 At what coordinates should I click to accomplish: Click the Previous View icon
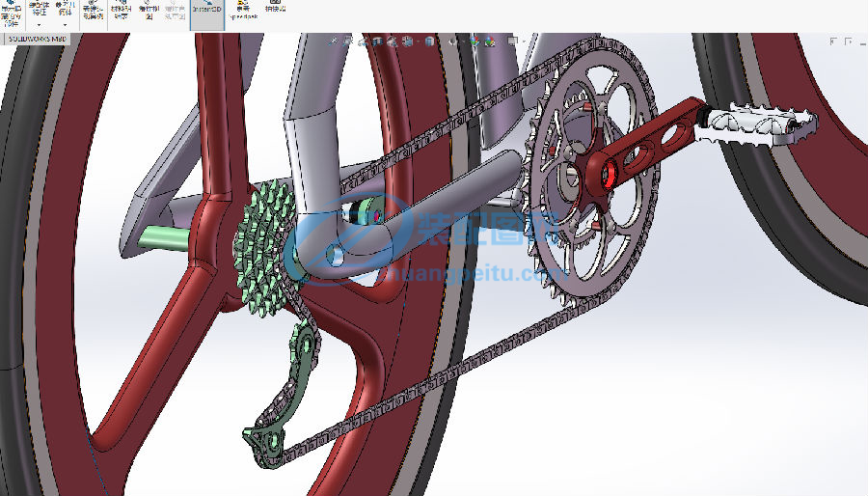pyautogui.click(x=363, y=41)
